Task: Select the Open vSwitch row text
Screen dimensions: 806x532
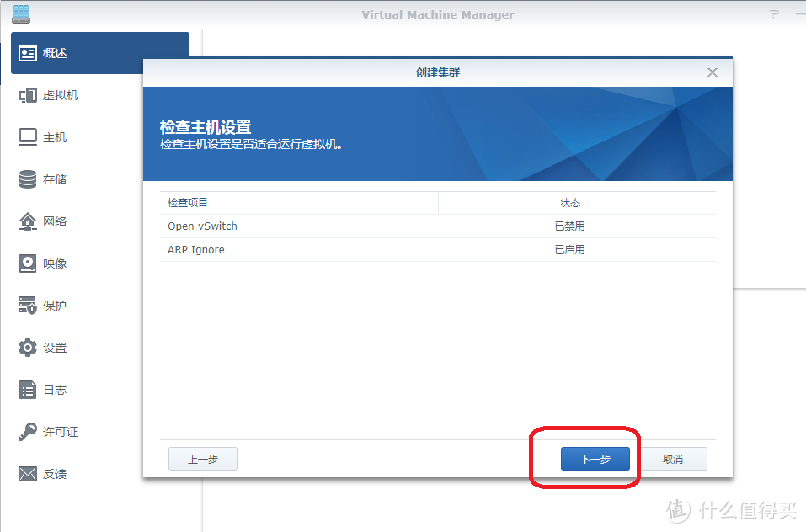Action: click(202, 226)
